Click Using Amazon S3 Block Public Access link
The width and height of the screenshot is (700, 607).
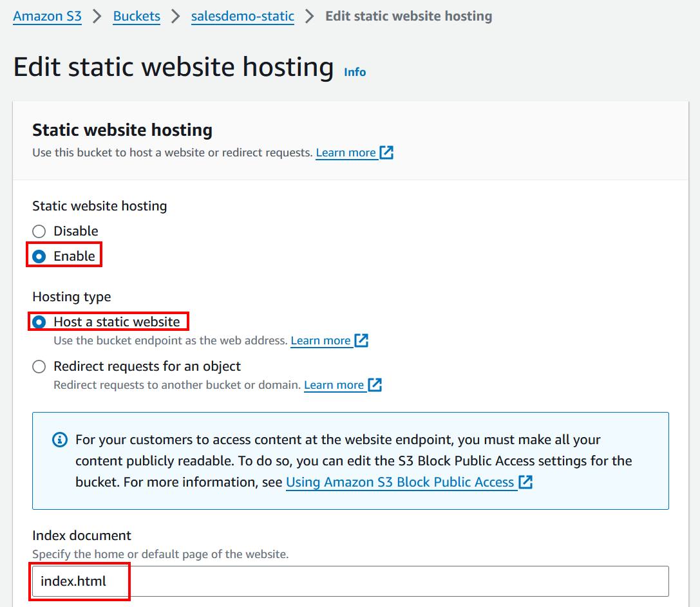pos(399,481)
